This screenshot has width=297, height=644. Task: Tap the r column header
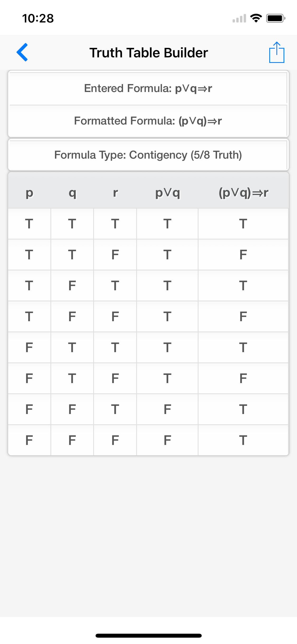(x=115, y=192)
